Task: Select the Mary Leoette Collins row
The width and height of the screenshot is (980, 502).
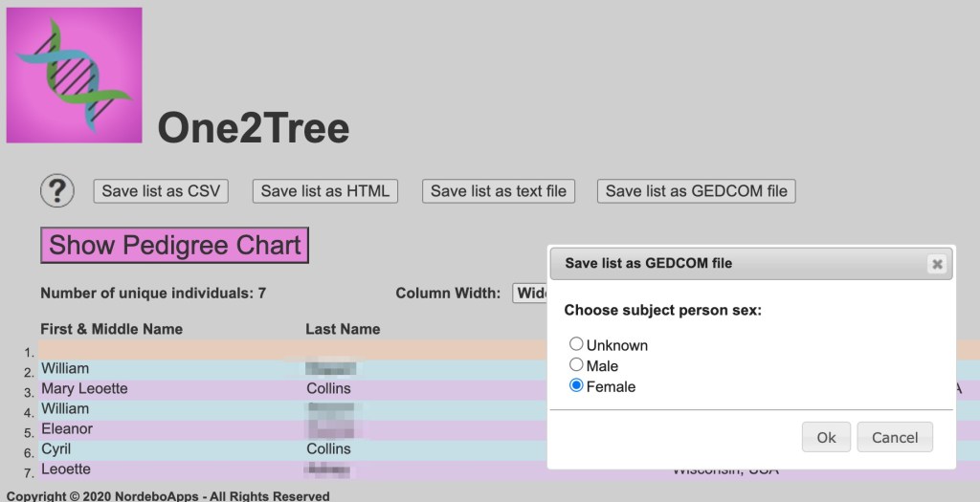Action: [x=84, y=389]
